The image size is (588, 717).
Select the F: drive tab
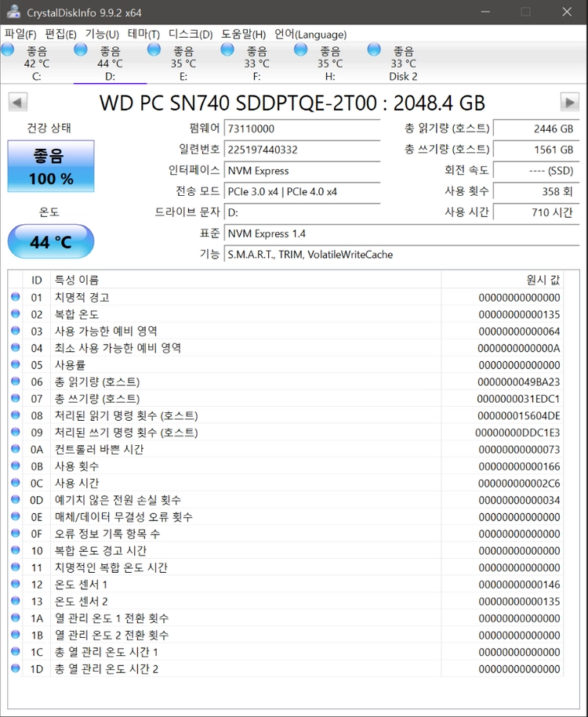point(256,63)
